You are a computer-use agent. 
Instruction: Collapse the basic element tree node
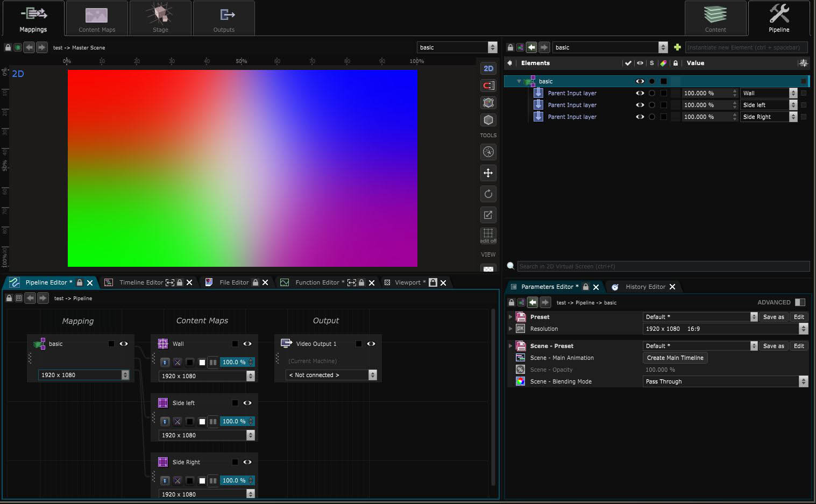519,81
